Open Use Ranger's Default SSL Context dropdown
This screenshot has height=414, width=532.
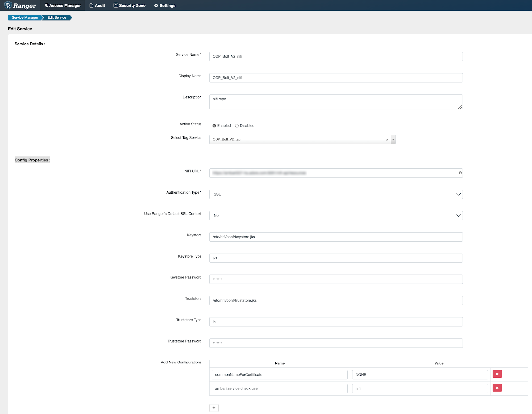336,216
